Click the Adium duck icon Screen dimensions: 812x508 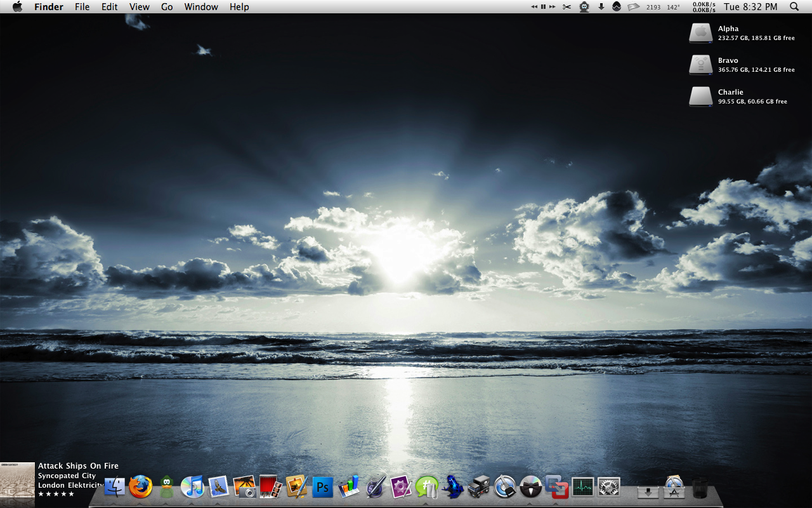pyautogui.click(x=166, y=487)
